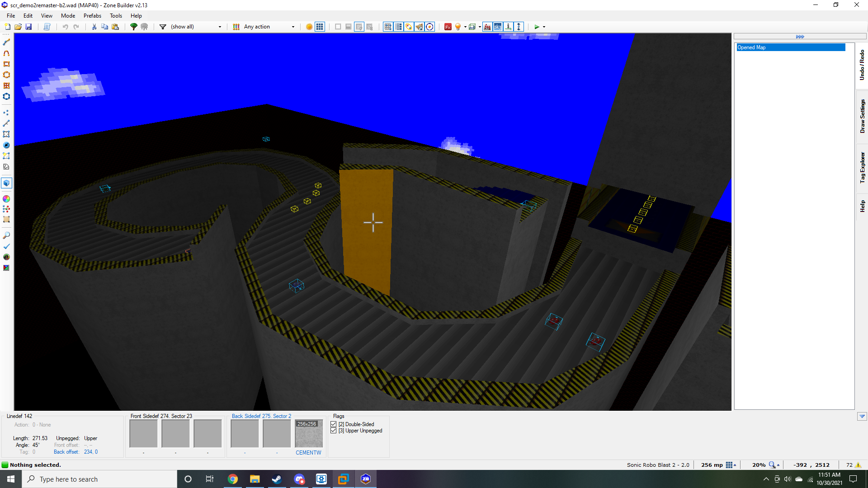Insert prefab using the green tree icon
The height and width of the screenshot is (488, 868).
[x=134, y=27]
